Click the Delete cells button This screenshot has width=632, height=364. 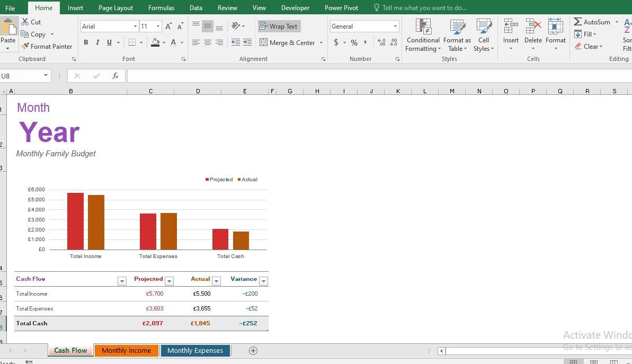[533, 34]
